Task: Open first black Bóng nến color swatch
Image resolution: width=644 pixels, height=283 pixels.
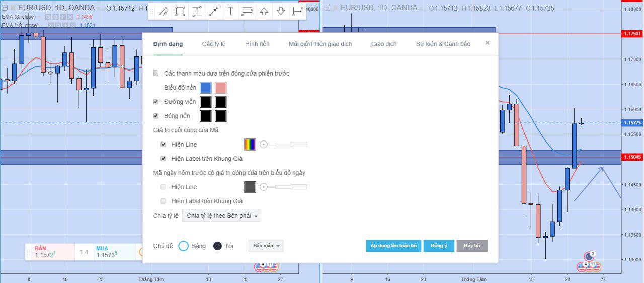Action: click(206, 116)
